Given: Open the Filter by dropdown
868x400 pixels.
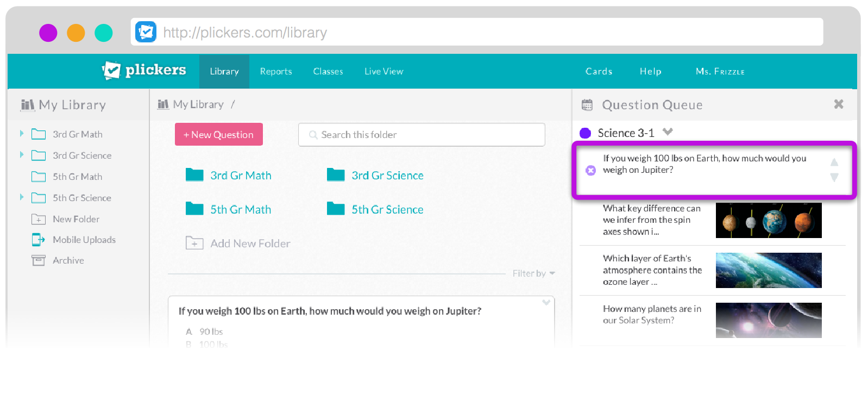Looking at the screenshot, I should [x=533, y=273].
